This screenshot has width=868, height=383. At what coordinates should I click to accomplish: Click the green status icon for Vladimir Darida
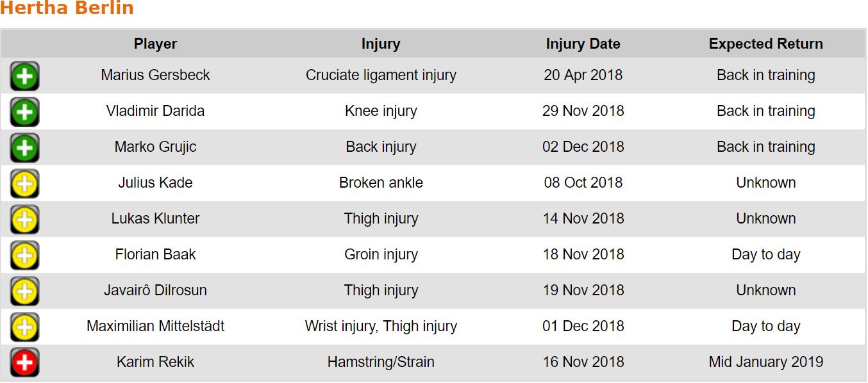[24, 112]
